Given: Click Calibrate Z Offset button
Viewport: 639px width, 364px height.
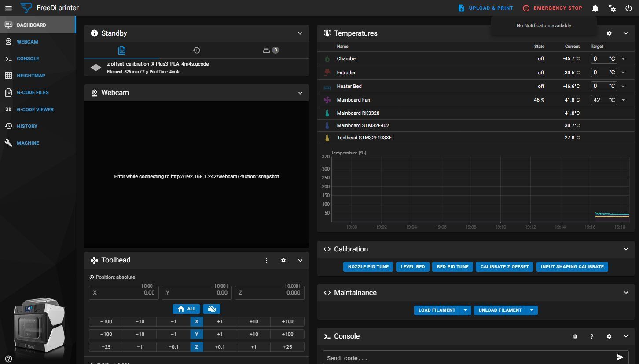Looking at the screenshot, I should coord(504,266).
